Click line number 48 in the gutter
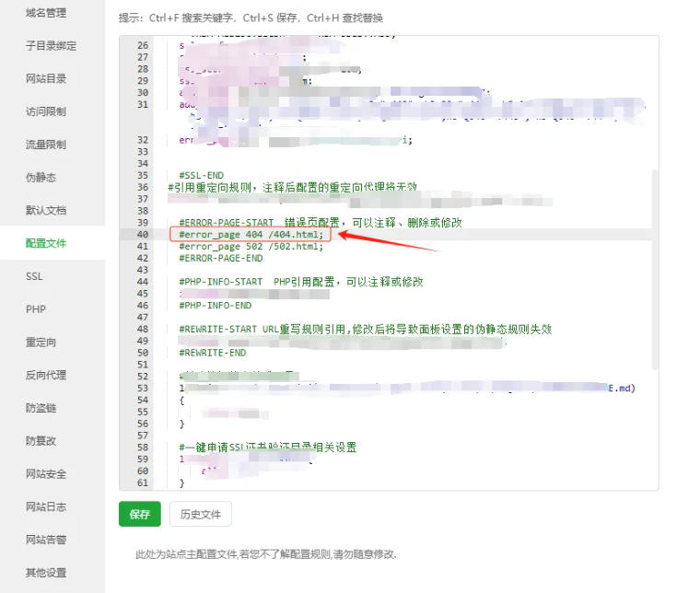This screenshot has height=593, width=700. coord(143,330)
